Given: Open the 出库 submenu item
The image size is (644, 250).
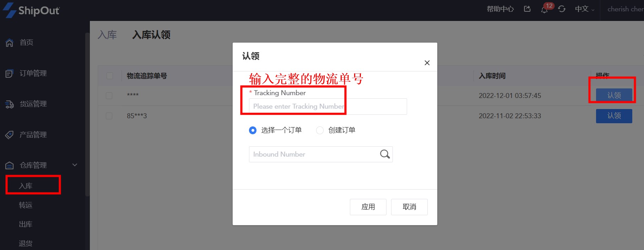Looking at the screenshot, I should 26,224.
